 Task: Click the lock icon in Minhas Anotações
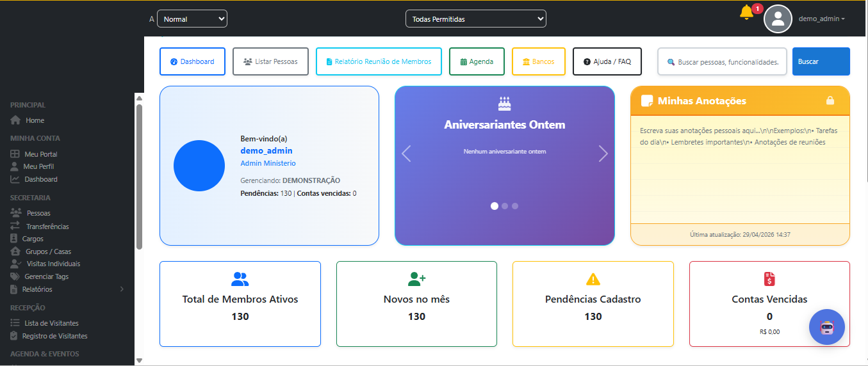pyautogui.click(x=830, y=100)
